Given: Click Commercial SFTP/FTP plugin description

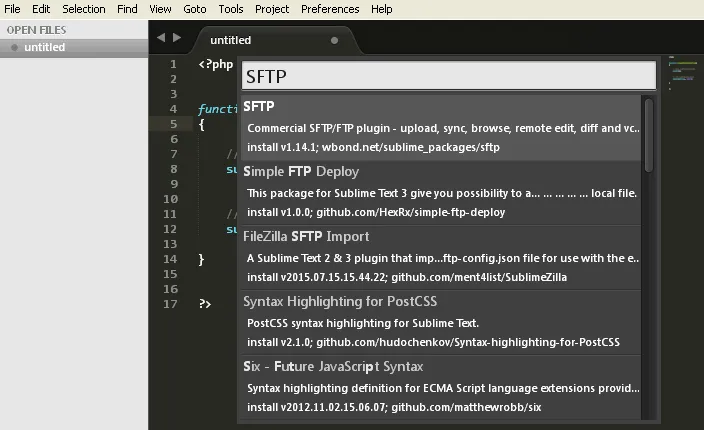Looking at the screenshot, I should [x=443, y=128].
